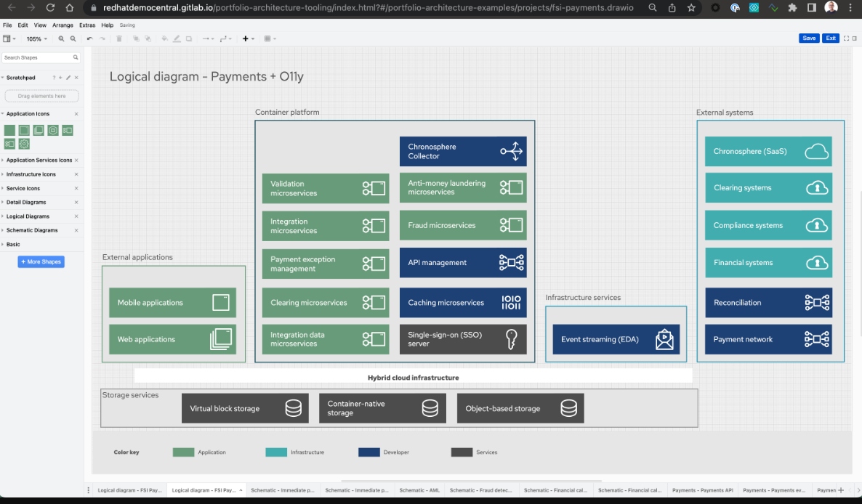Click the Chronosphere Collector shape icon
862x504 pixels.
[511, 151]
